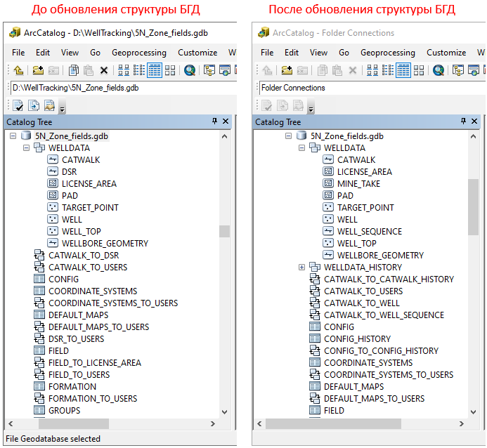Screen dimensions: 487x448
Task: Click Delete X icon in left ArcCatalog toolbar
Action: pyautogui.click(x=104, y=71)
